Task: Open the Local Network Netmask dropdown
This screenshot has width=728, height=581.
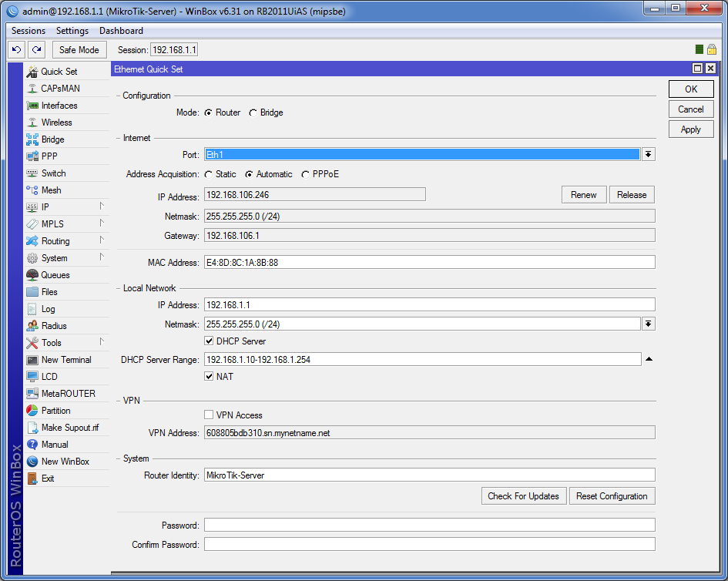Action: 649,324
